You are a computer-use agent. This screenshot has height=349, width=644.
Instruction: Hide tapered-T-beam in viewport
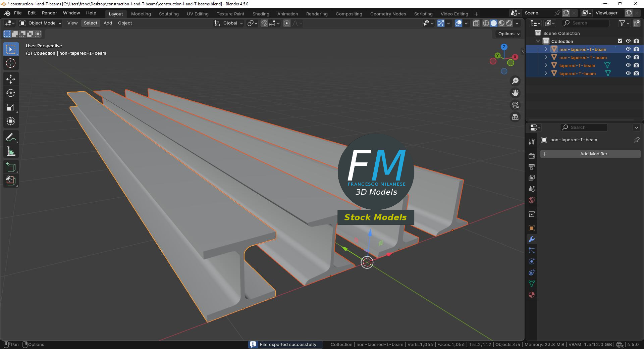tap(628, 73)
